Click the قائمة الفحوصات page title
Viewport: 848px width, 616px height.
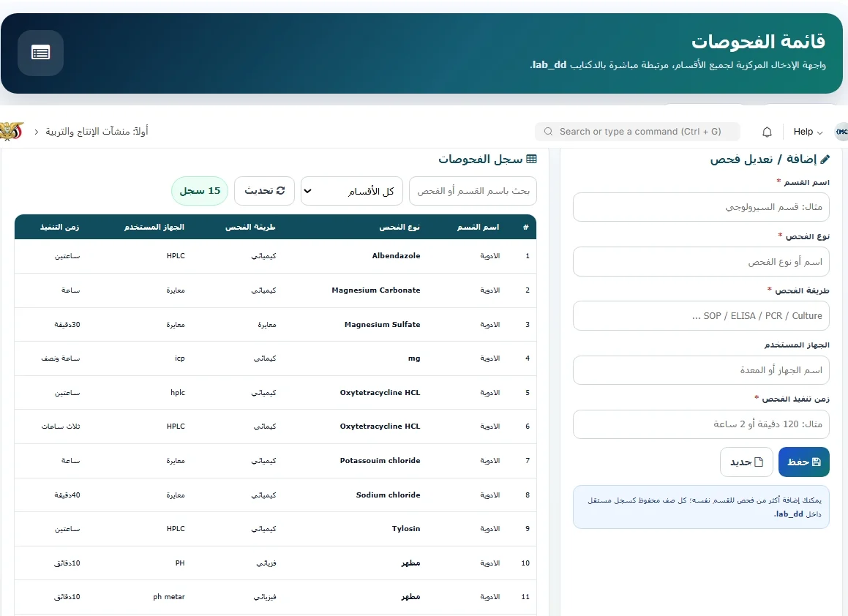(758, 42)
